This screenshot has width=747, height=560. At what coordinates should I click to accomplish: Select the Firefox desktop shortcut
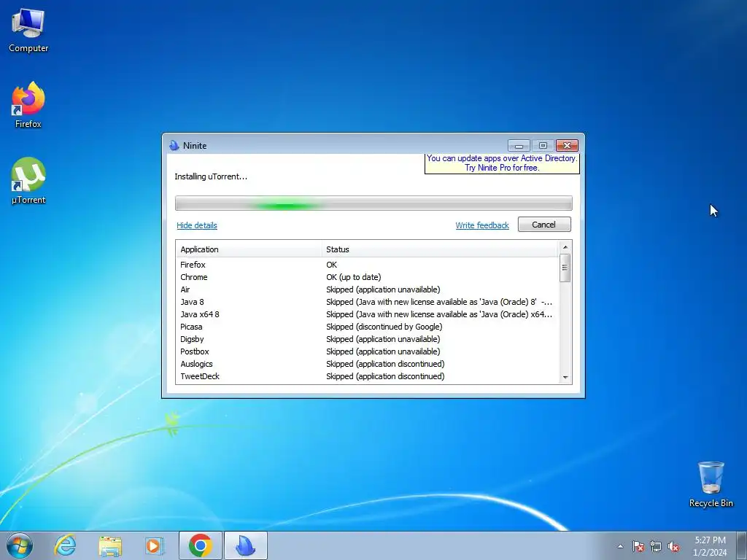pyautogui.click(x=28, y=105)
